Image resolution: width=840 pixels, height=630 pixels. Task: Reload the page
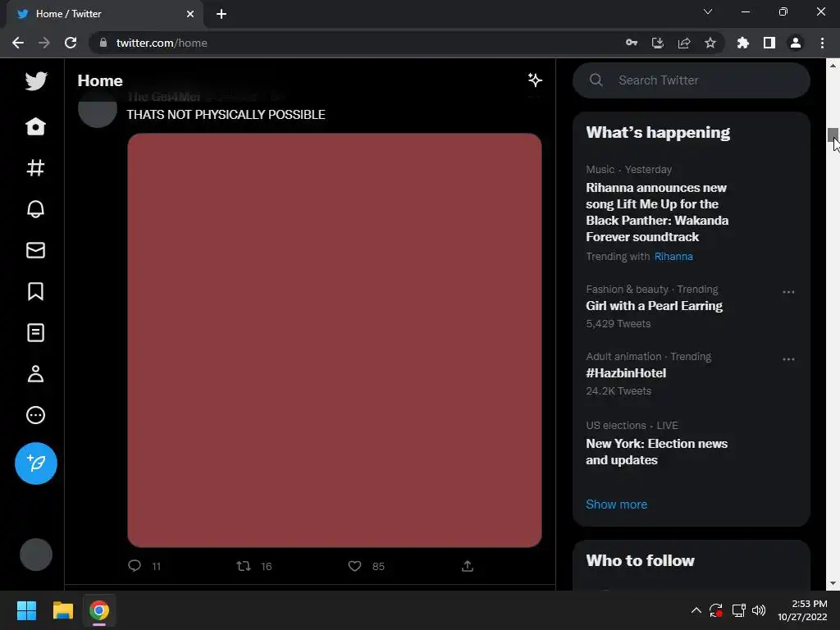click(x=71, y=43)
